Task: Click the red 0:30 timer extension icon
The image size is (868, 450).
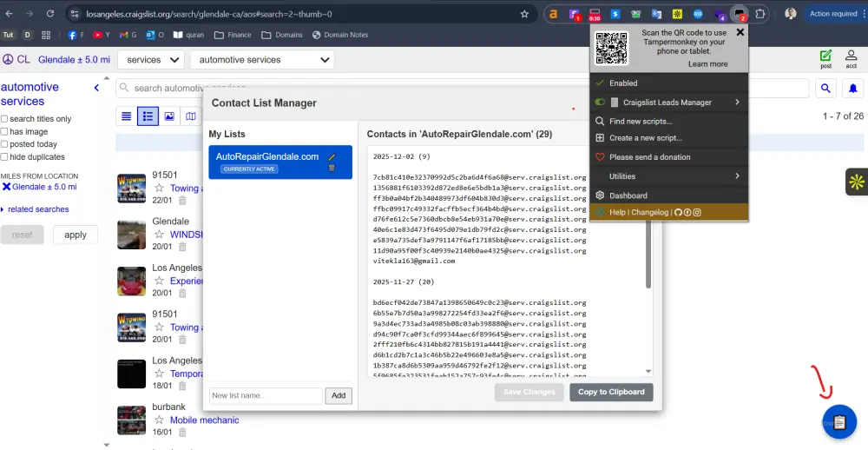Action: tap(595, 14)
